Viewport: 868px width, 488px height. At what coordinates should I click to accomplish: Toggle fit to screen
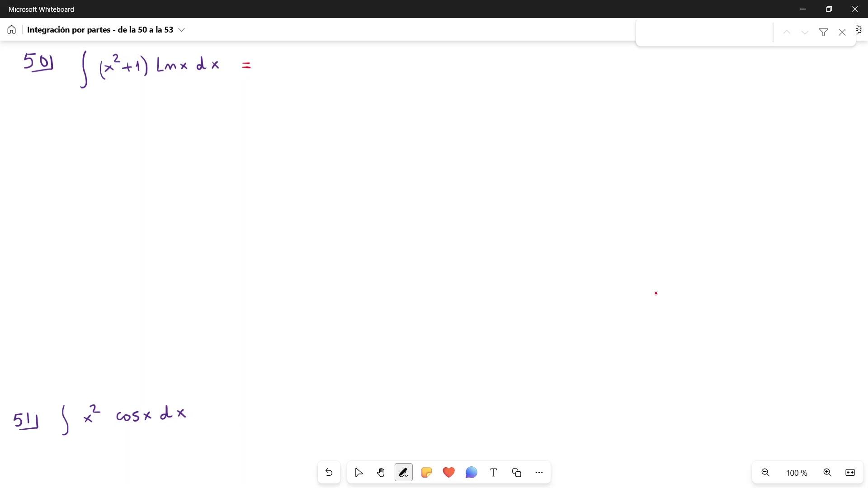(x=850, y=473)
